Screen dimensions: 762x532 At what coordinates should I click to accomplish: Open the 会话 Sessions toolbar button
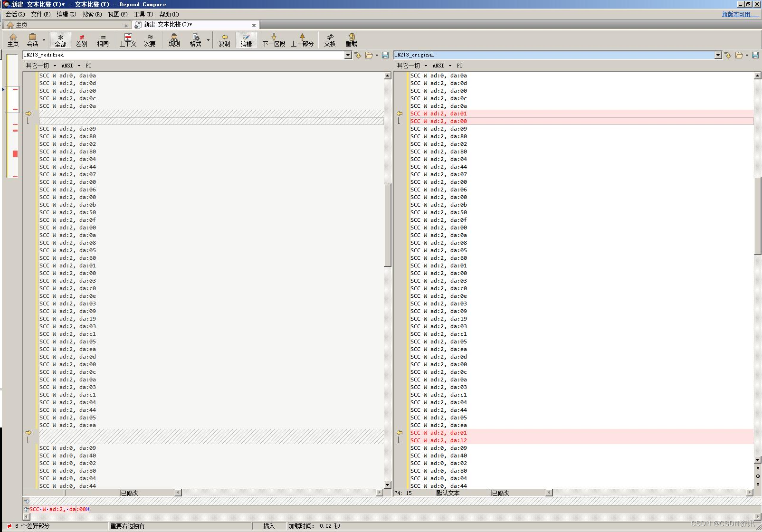pyautogui.click(x=32, y=40)
